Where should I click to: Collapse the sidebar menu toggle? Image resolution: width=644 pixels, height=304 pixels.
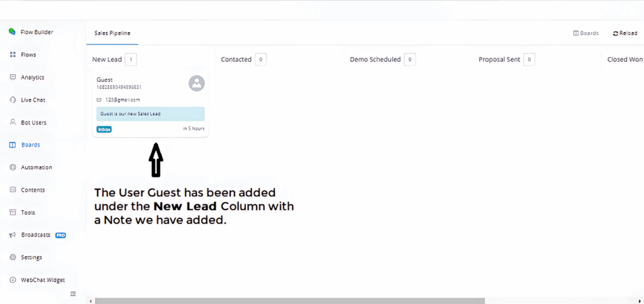tap(73, 294)
